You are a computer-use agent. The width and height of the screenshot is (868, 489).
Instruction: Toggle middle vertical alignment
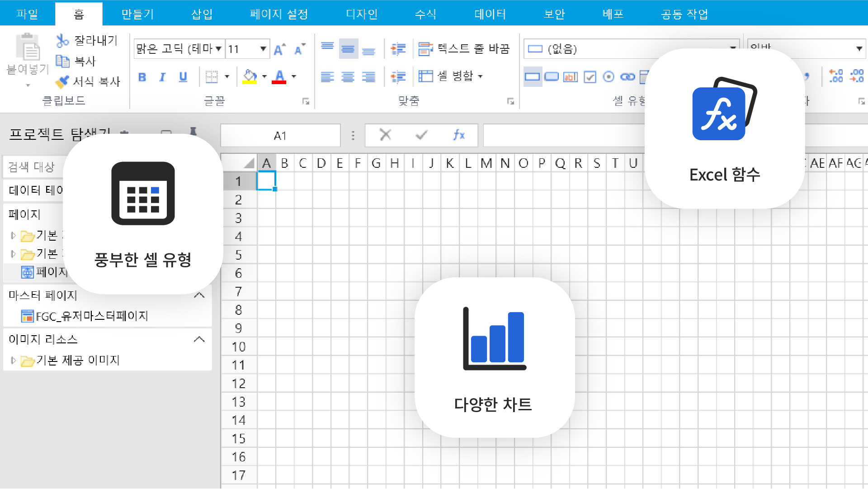[348, 48]
